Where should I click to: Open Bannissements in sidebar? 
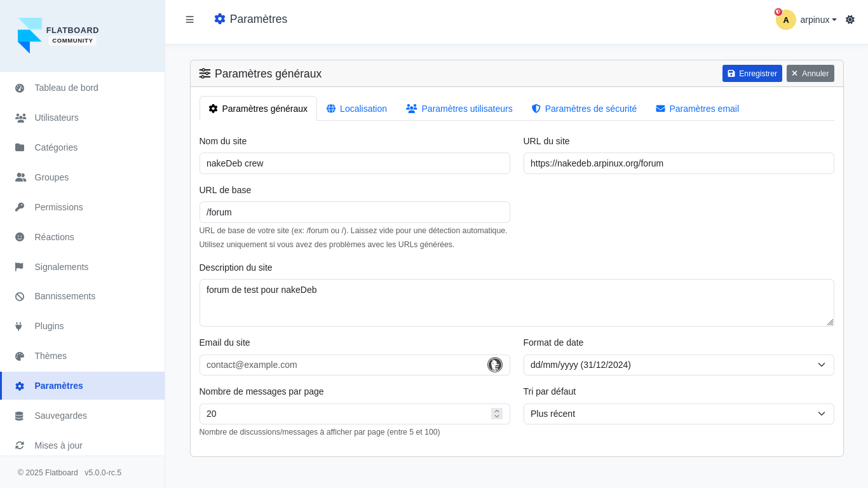coord(65,296)
